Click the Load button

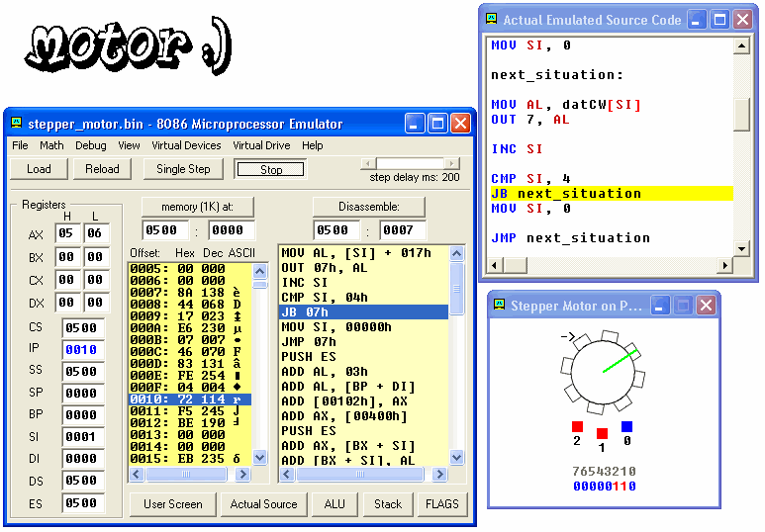[x=39, y=169]
